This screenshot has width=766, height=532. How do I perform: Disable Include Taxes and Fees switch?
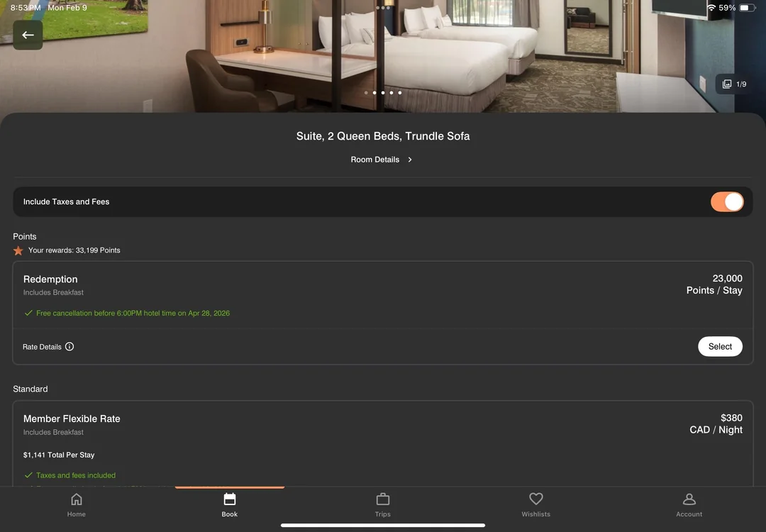(726, 202)
